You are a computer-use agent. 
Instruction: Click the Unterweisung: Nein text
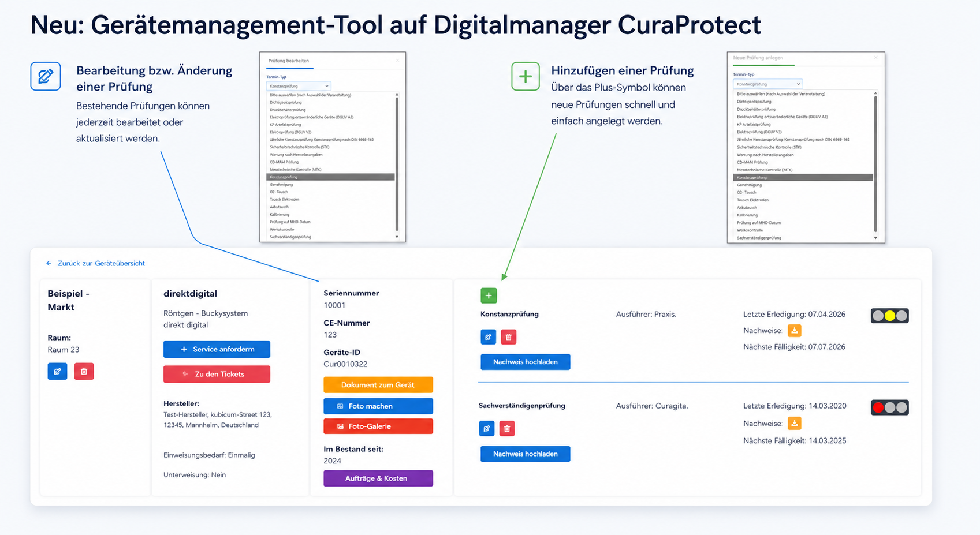tap(195, 475)
